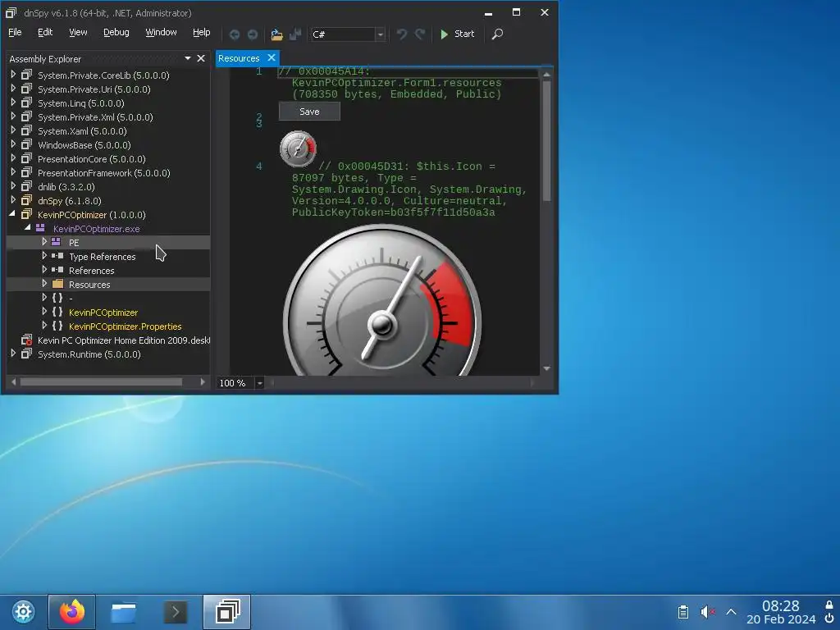Collapse the KevinPCOptimizer (1.0.0.0) node
The width and height of the screenshot is (840, 630).
12,214
